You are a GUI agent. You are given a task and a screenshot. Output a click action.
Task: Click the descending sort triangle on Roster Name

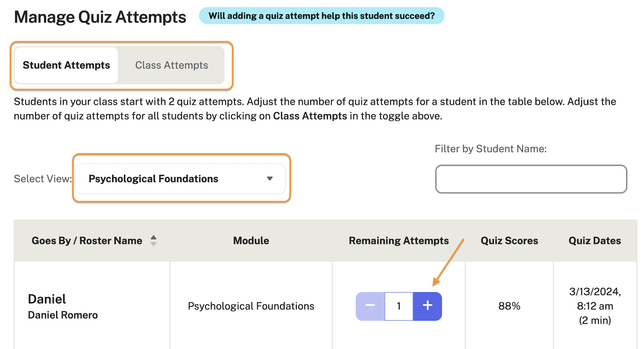[154, 243]
